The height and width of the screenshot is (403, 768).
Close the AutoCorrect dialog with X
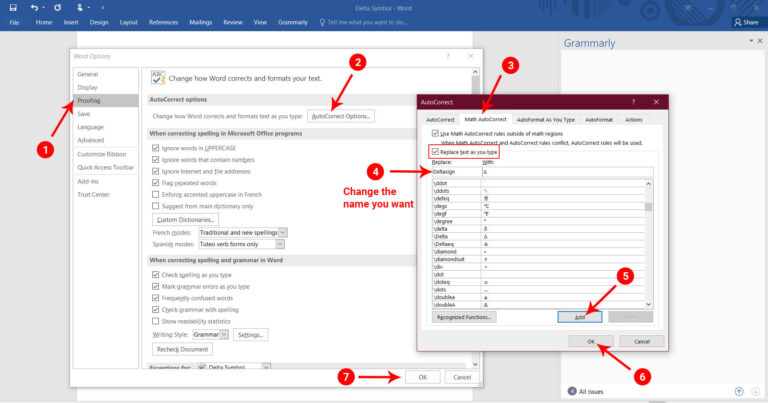click(656, 102)
